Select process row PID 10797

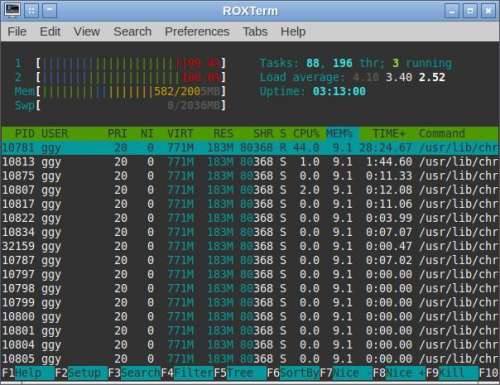pyautogui.click(x=250, y=274)
